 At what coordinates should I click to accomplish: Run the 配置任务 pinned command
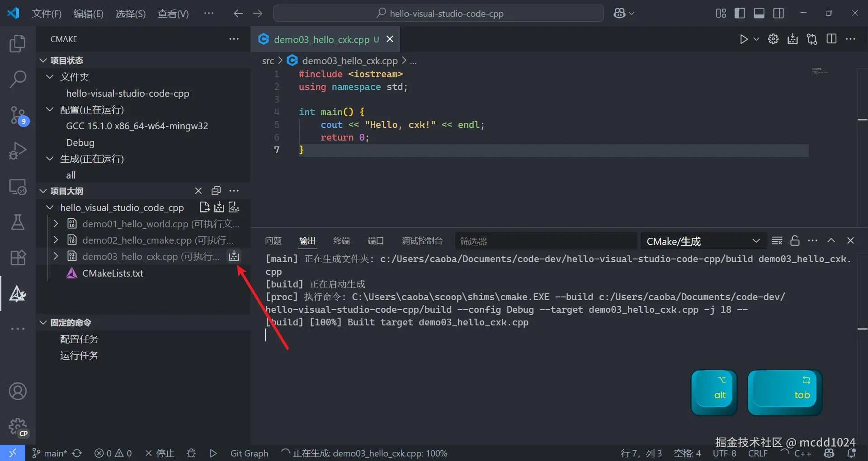[79, 339]
